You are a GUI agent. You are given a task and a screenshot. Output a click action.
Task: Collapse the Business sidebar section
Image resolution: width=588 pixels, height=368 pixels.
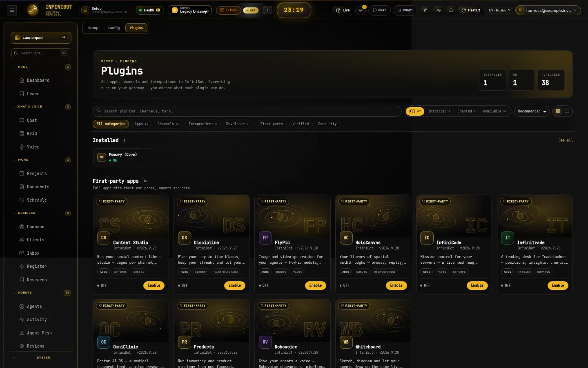[41, 213]
